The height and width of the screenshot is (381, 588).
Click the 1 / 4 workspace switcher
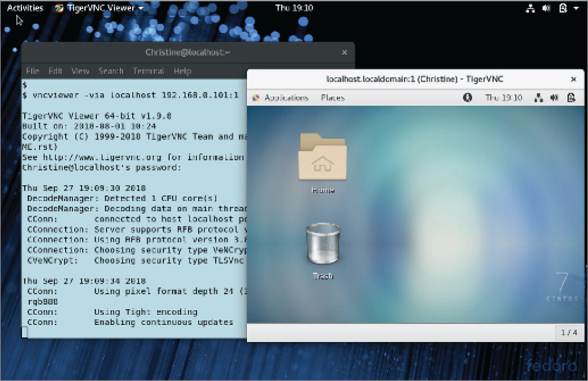tap(569, 333)
